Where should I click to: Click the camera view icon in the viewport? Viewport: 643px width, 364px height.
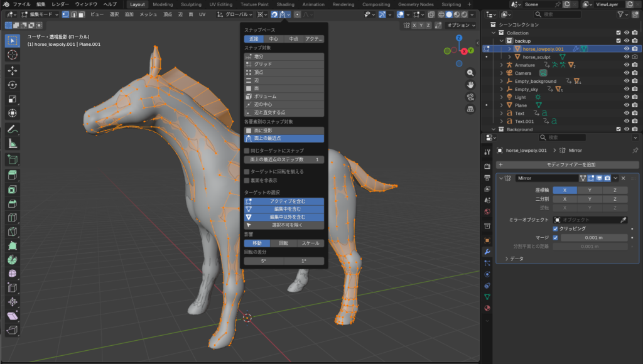coord(470,97)
